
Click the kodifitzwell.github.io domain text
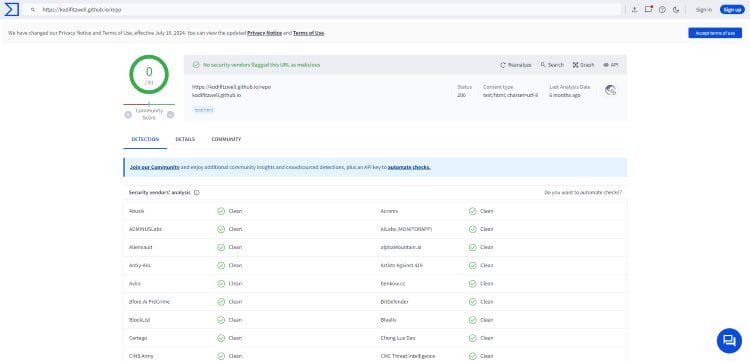click(216, 95)
